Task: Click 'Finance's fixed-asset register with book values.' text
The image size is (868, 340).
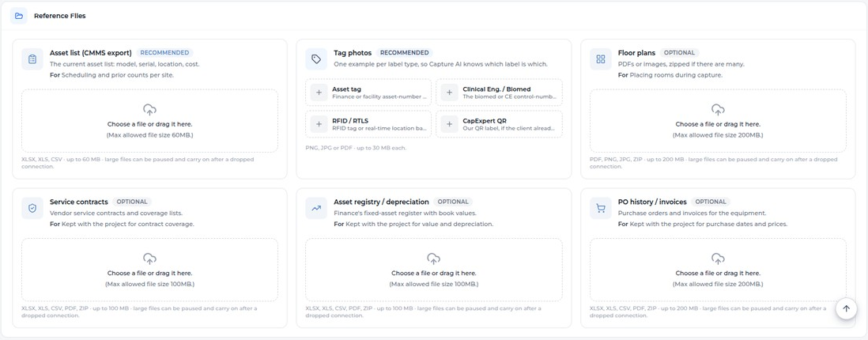Action: (x=407, y=213)
